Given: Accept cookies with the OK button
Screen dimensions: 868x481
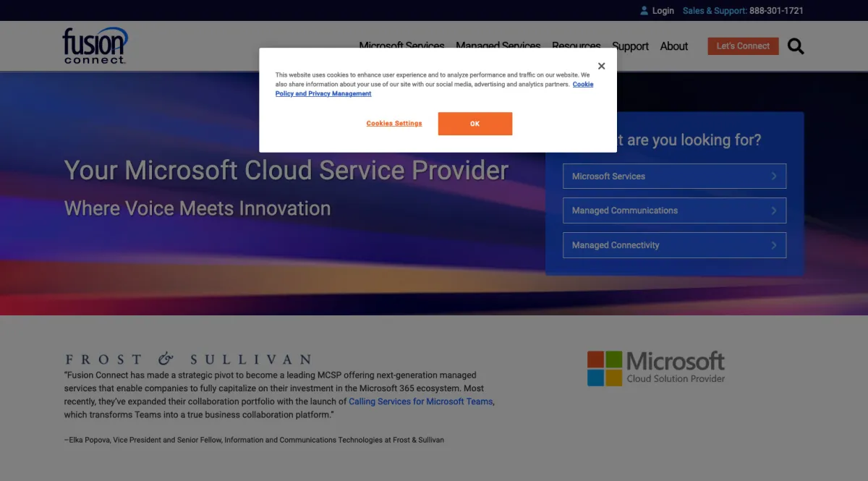Looking at the screenshot, I should coord(475,124).
